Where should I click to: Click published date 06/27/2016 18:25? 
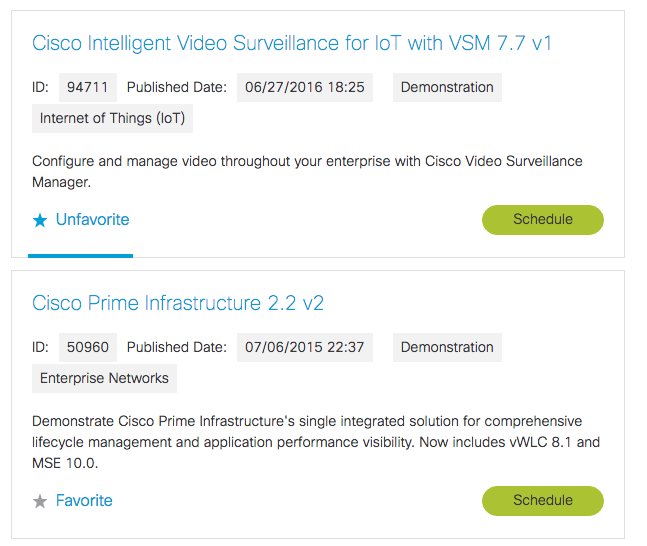[305, 88]
